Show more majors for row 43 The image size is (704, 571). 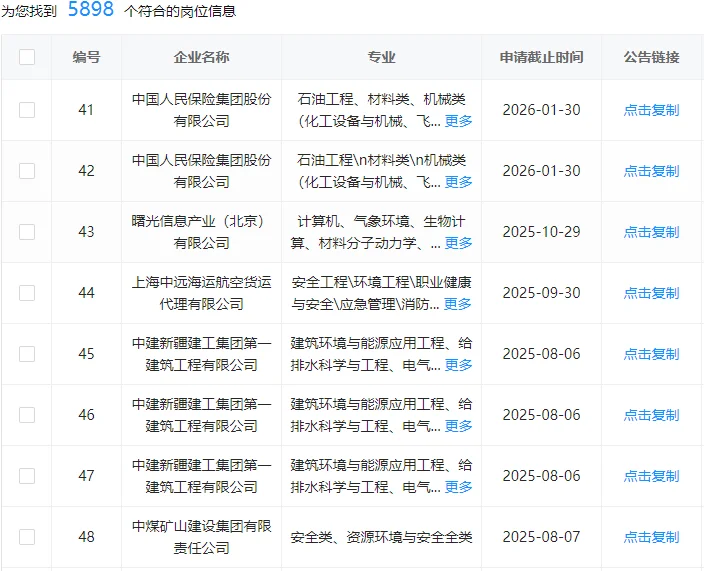coord(458,243)
